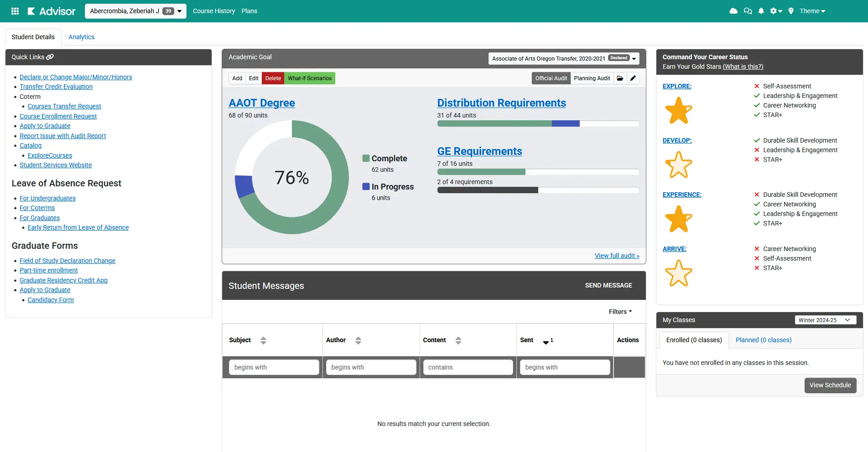Expand the Theme dropdown
This screenshot has height=452, width=868.
pyautogui.click(x=812, y=10)
